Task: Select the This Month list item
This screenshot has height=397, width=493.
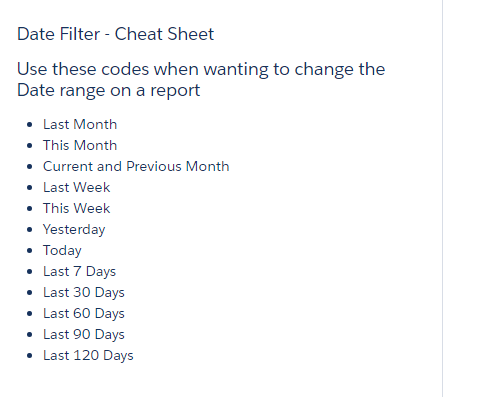Action: click(x=80, y=145)
